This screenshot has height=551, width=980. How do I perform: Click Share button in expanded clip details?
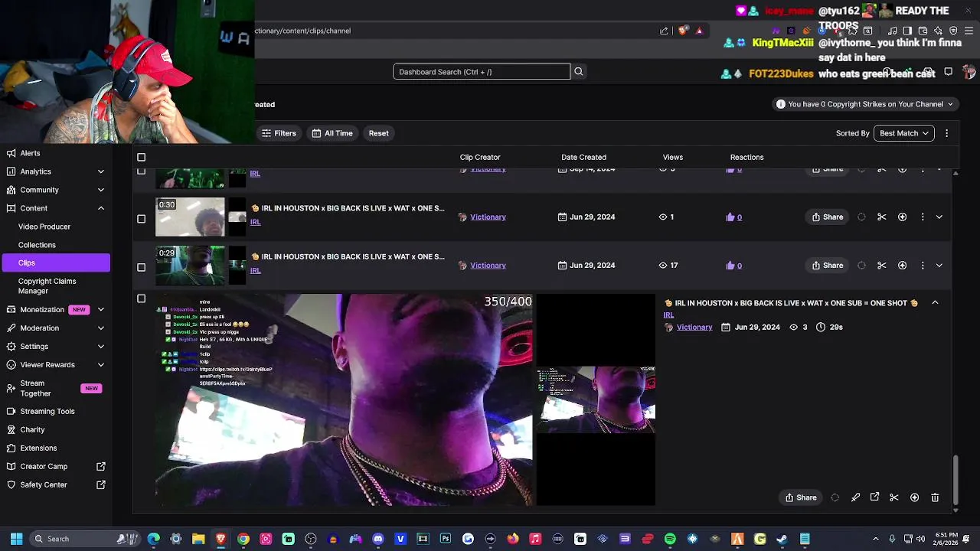[x=801, y=497]
